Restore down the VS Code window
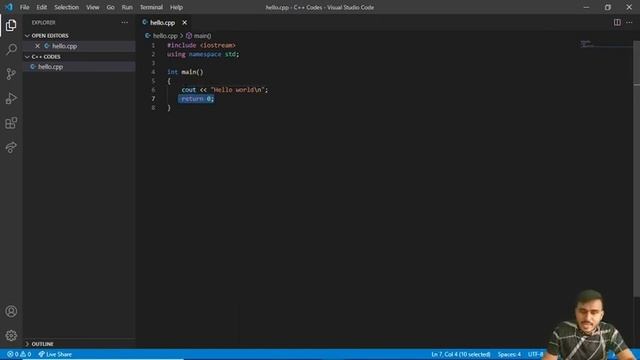Screen dimensions: 640x360 click(x=608, y=7)
